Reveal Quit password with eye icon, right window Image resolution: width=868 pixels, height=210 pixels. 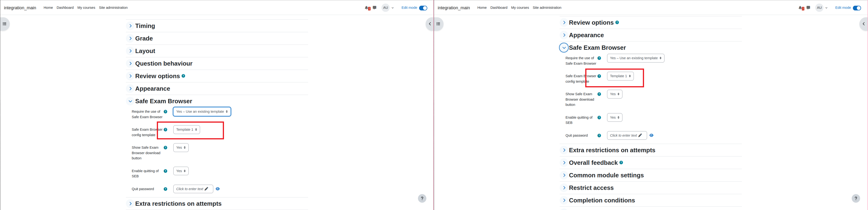(651, 135)
